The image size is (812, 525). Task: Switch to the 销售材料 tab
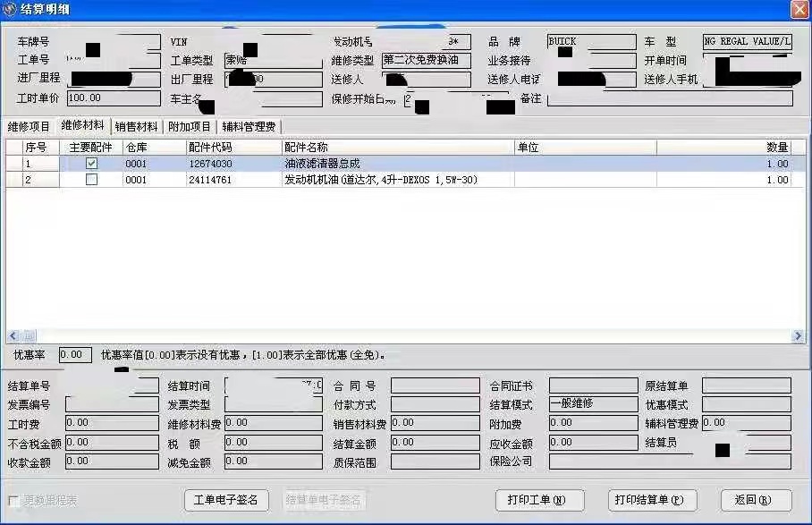136,126
